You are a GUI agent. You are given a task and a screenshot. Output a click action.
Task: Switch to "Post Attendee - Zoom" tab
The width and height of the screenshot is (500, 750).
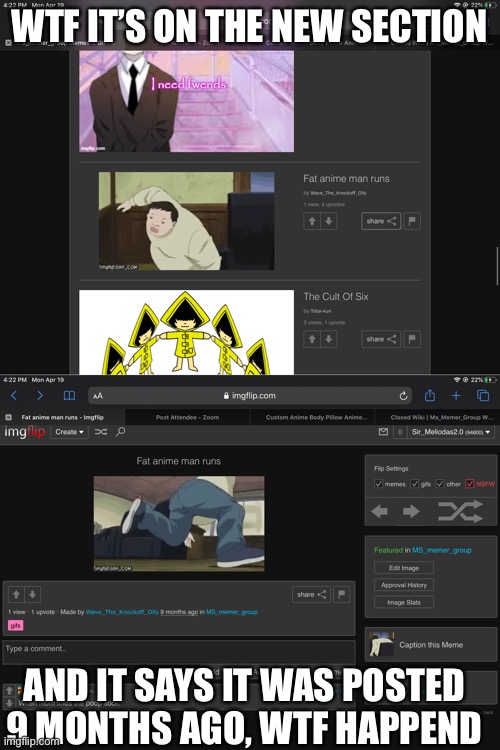coord(188,417)
